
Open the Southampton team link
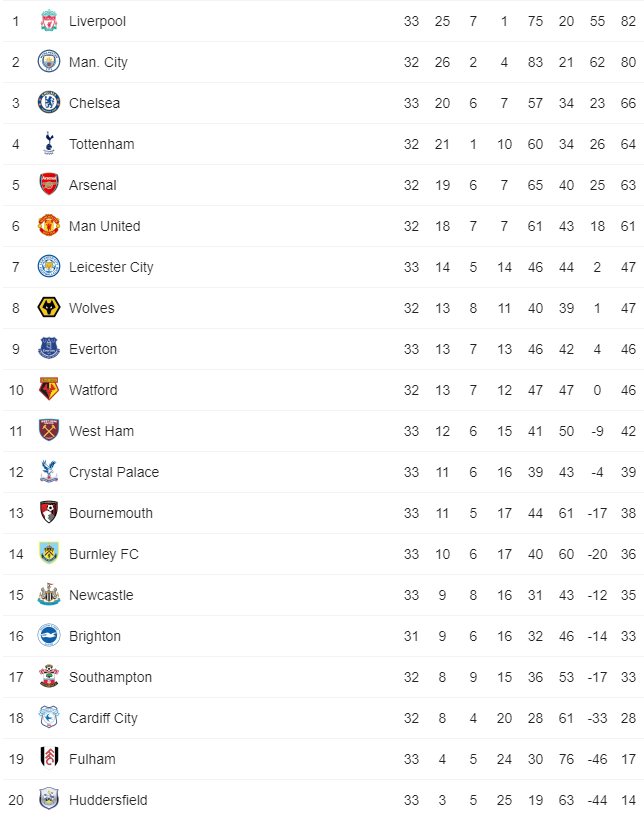point(110,677)
